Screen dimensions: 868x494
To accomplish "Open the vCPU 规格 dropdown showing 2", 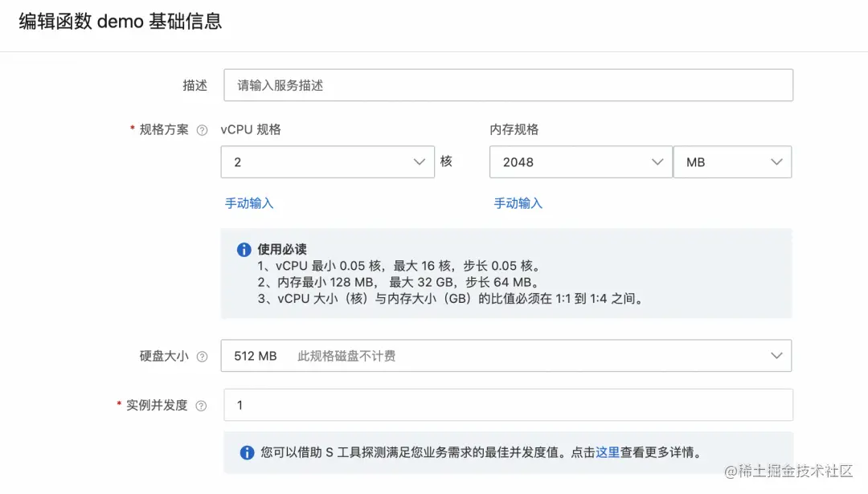I will click(x=327, y=162).
